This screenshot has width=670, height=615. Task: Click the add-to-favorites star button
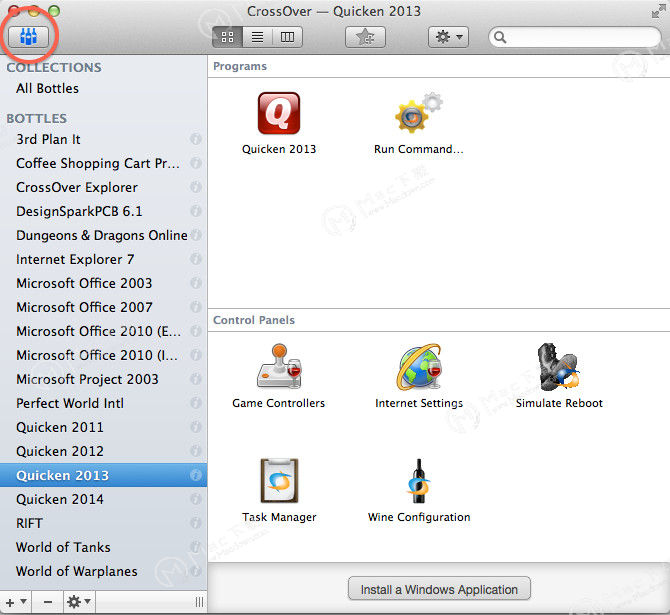[365, 37]
